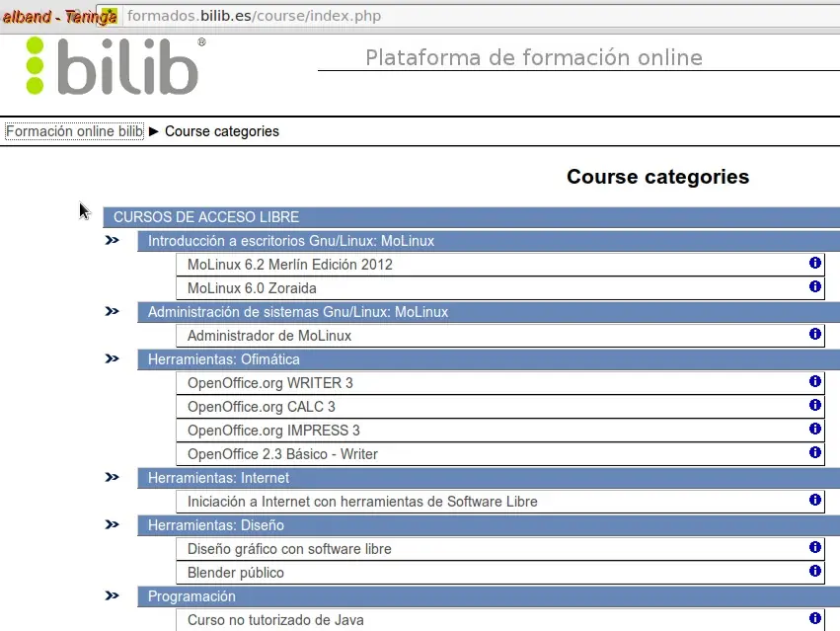Expand arrows beside Herramientas: Ofimática
This screenshot has height=631, width=840.
[x=112, y=358]
